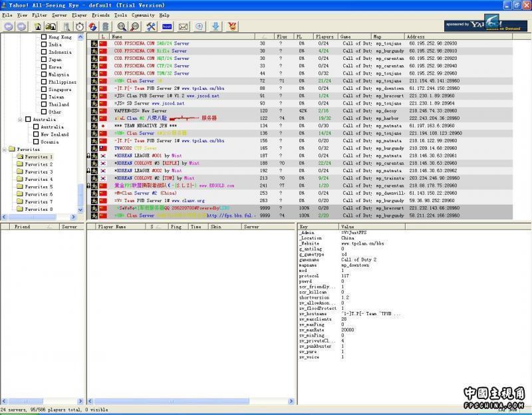Screen dimensions: 532x415
Task: Click the stopwatch toolbar icon
Action: pyautogui.click(x=80, y=27)
